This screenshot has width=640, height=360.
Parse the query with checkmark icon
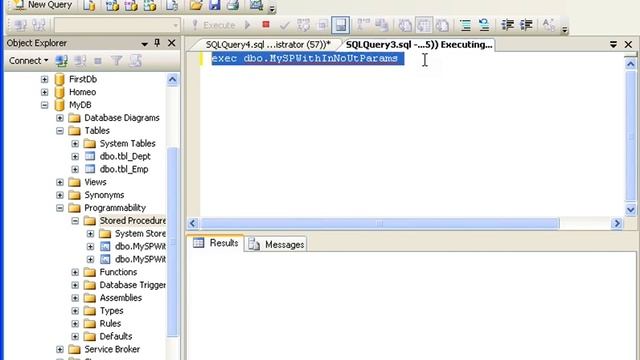point(284,25)
